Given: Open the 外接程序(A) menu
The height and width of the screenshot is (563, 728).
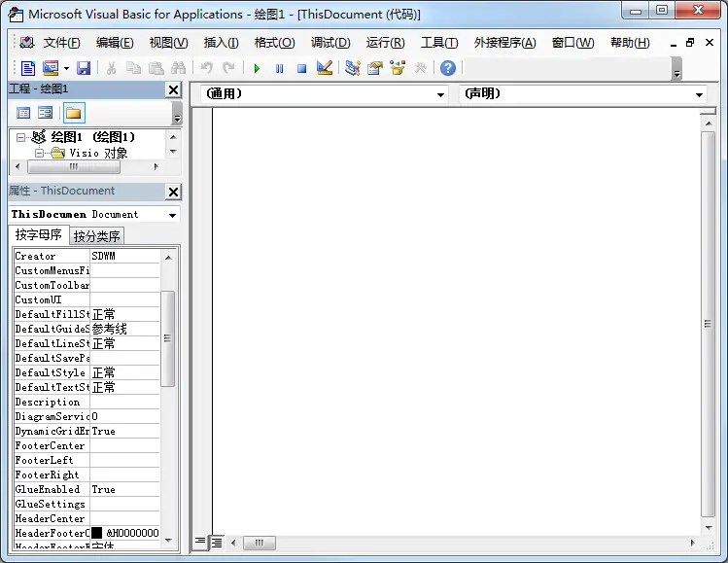Looking at the screenshot, I should click(x=504, y=43).
